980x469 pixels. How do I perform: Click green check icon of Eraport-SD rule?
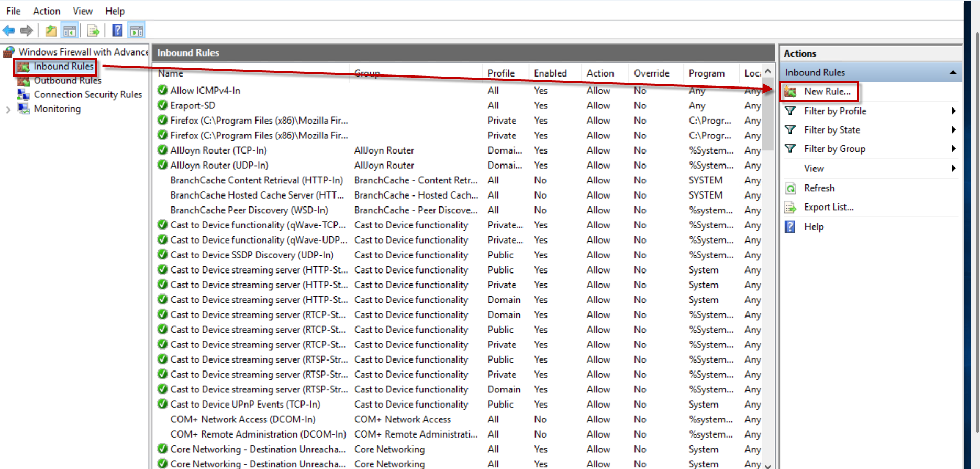[x=162, y=105]
